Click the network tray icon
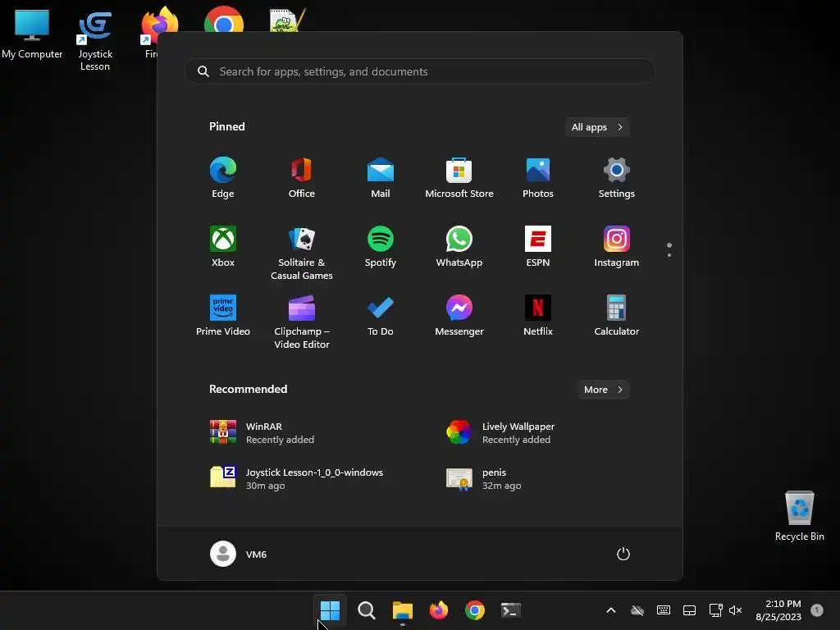 tap(715, 610)
